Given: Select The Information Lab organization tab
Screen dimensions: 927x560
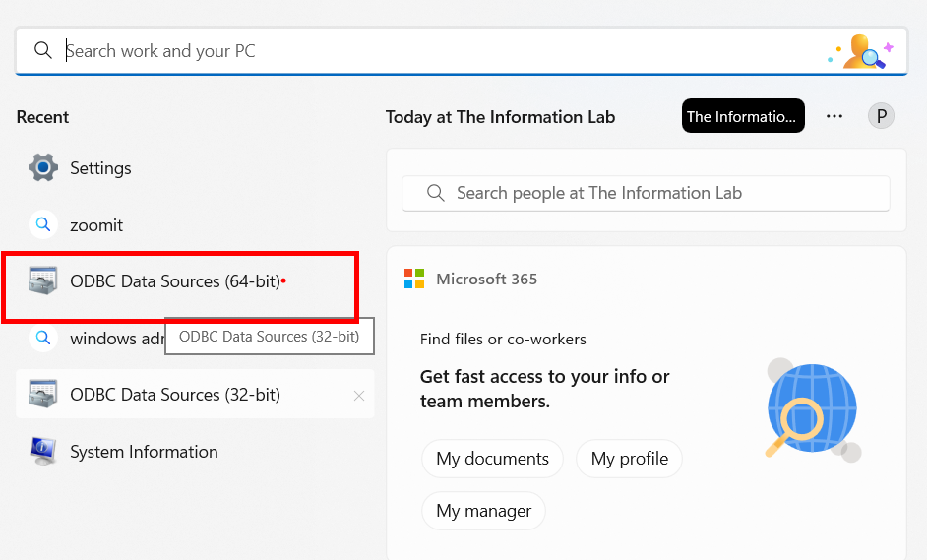Looking at the screenshot, I should coord(742,116).
